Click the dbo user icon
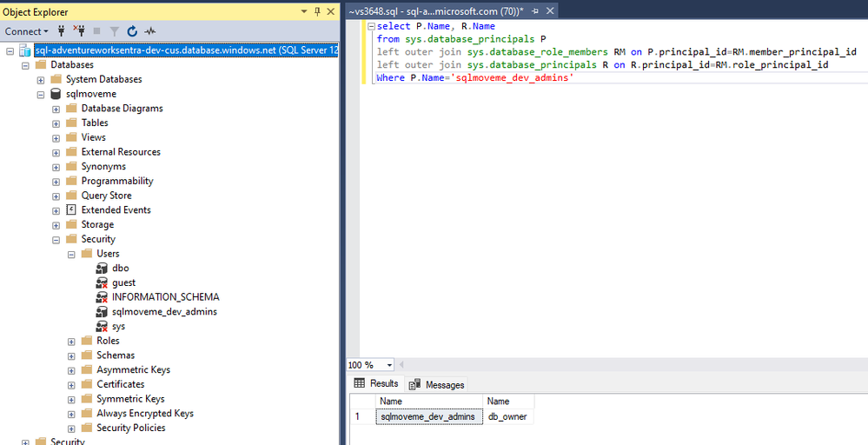The height and width of the screenshot is (445, 868). (x=102, y=268)
